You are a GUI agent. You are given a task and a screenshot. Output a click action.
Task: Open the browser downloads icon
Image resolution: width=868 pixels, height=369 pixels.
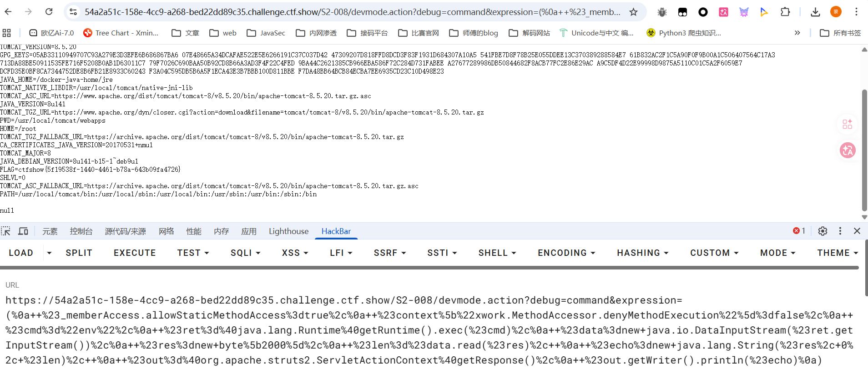click(815, 12)
